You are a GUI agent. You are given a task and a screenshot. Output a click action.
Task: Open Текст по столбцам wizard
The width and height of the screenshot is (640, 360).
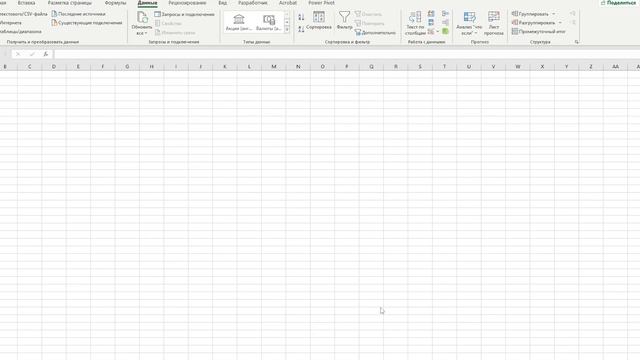click(x=415, y=23)
